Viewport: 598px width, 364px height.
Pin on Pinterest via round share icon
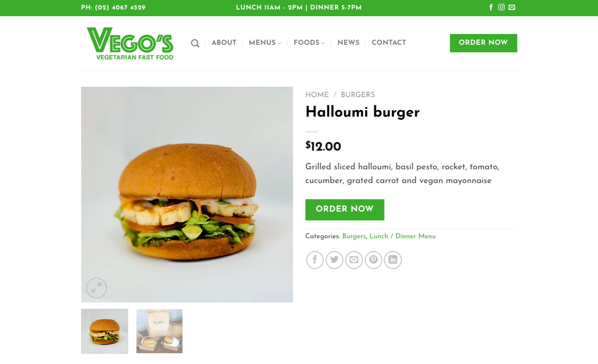(373, 260)
